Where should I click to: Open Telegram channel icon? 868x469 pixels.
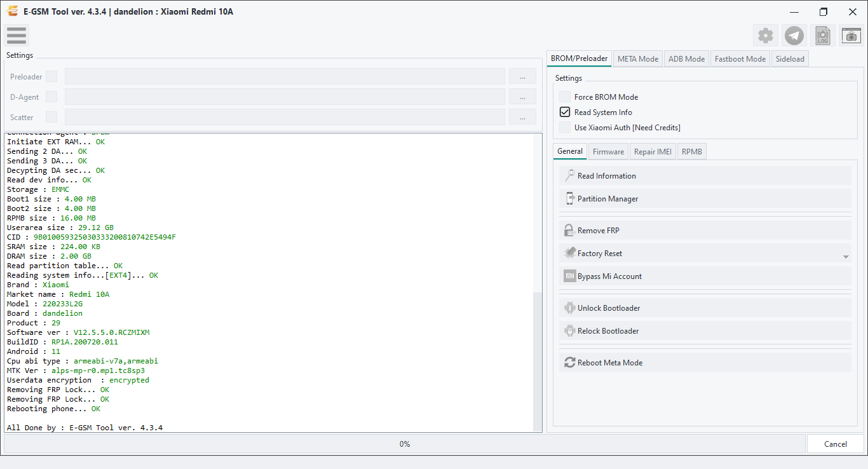pyautogui.click(x=794, y=36)
